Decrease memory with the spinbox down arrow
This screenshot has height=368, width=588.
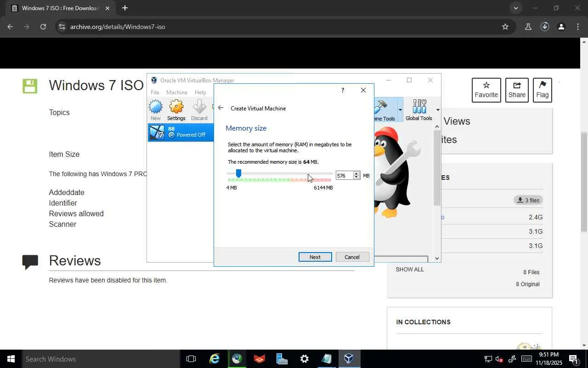[356, 178]
